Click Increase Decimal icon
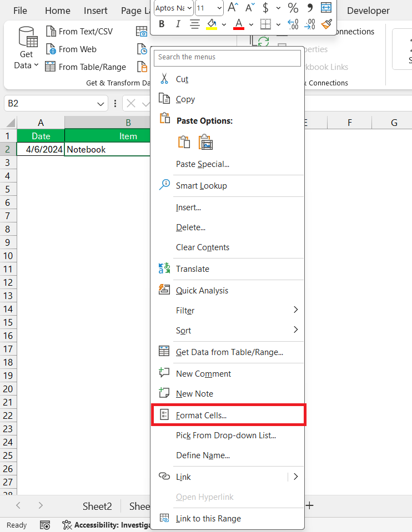The image size is (412, 532). coord(293,24)
